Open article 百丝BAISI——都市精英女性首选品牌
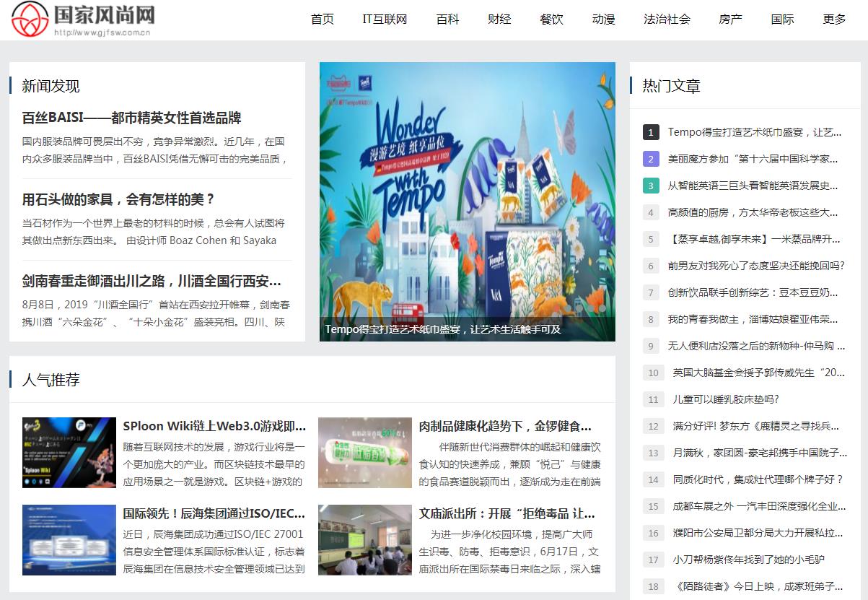This screenshot has width=868, height=600. (x=131, y=118)
